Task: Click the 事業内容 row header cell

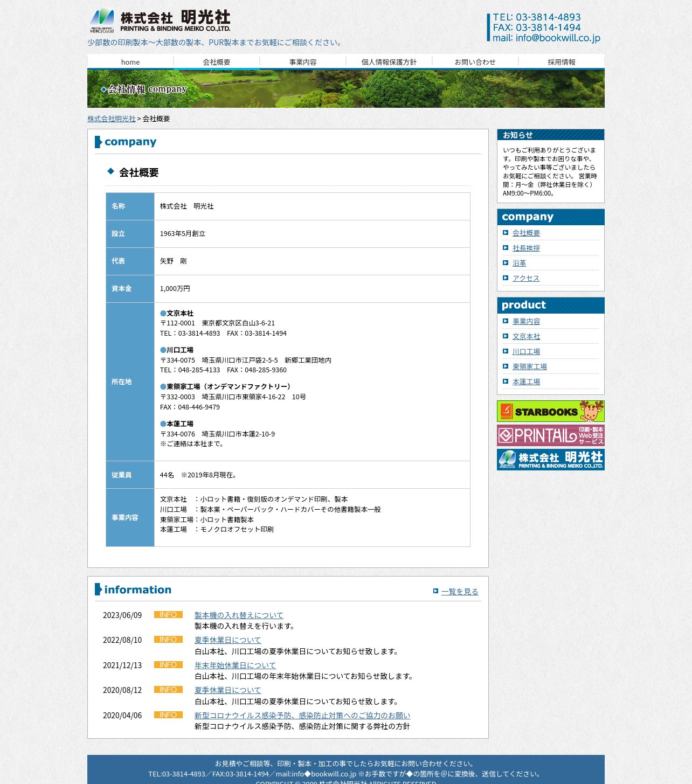Action: 130,517
